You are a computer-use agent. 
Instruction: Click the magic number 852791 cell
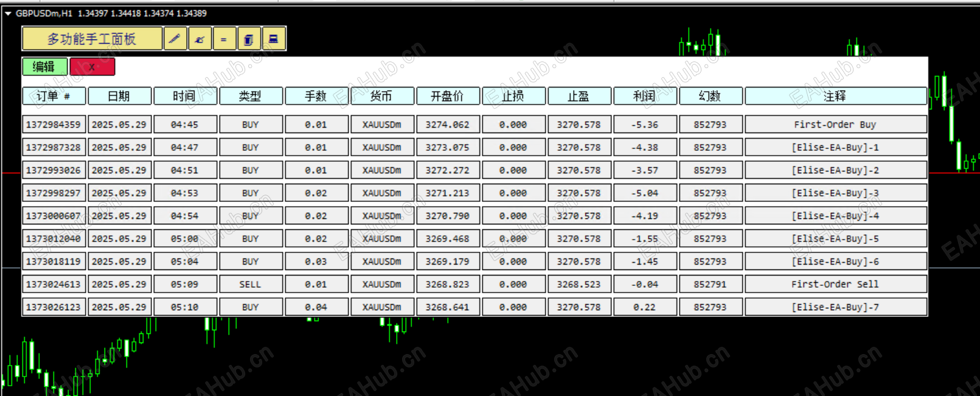coord(711,284)
